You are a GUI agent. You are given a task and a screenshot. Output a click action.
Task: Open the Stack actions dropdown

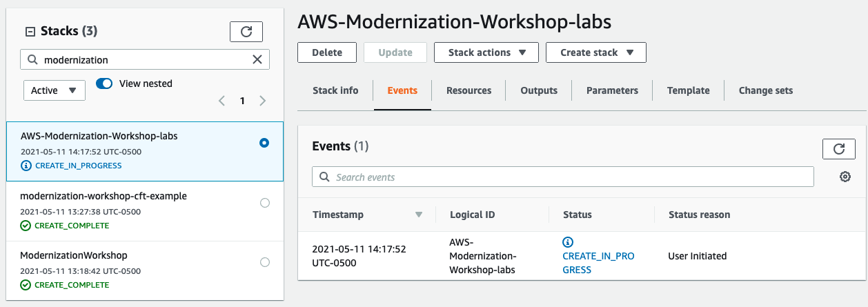pyautogui.click(x=486, y=52)
